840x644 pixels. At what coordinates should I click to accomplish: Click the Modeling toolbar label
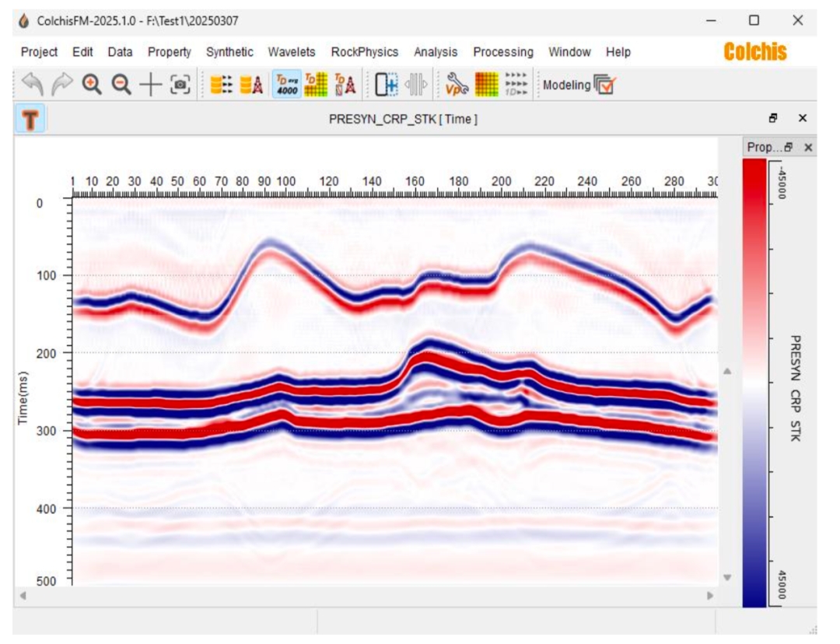click(566, 85)
